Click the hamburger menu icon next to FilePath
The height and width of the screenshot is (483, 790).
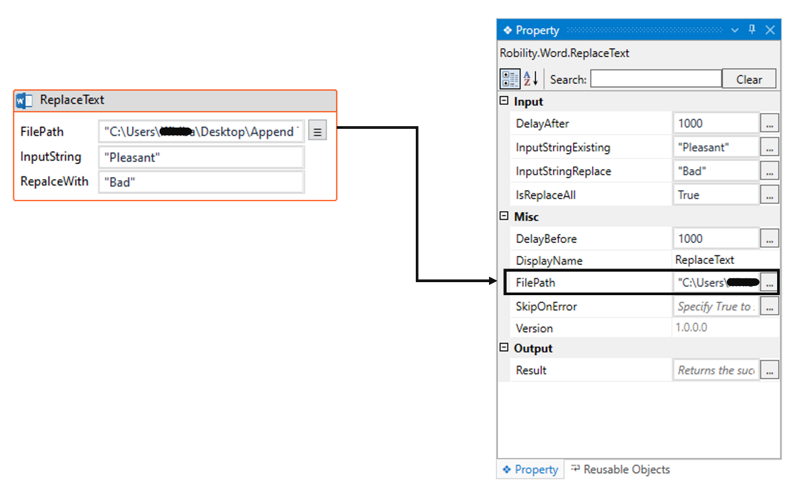(x=317, y=131)
